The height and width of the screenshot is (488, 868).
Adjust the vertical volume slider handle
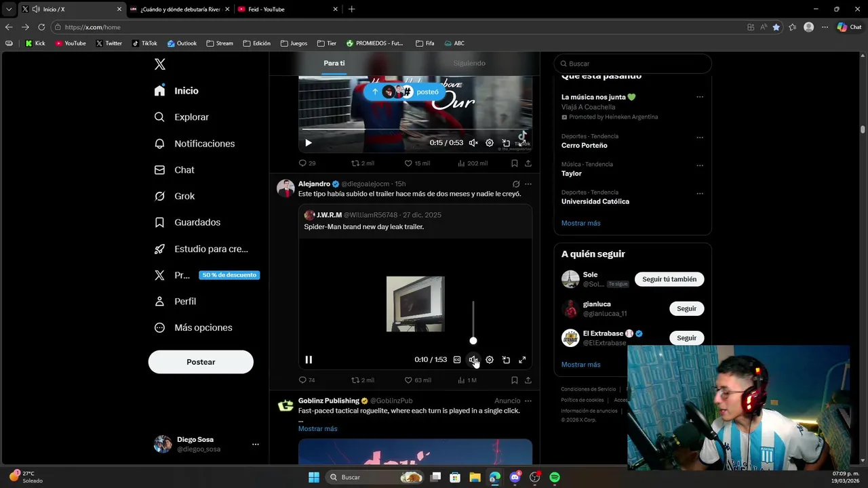click(473, 341)
